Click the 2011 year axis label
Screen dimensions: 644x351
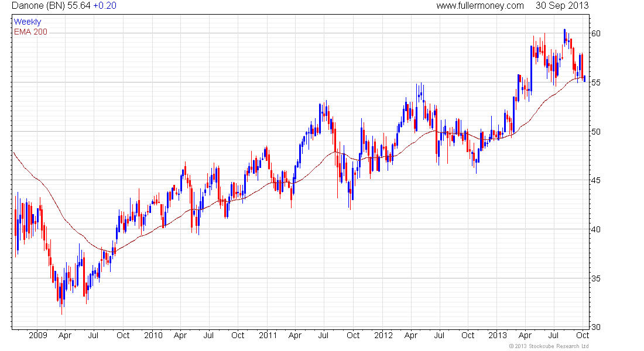(268, 335)
